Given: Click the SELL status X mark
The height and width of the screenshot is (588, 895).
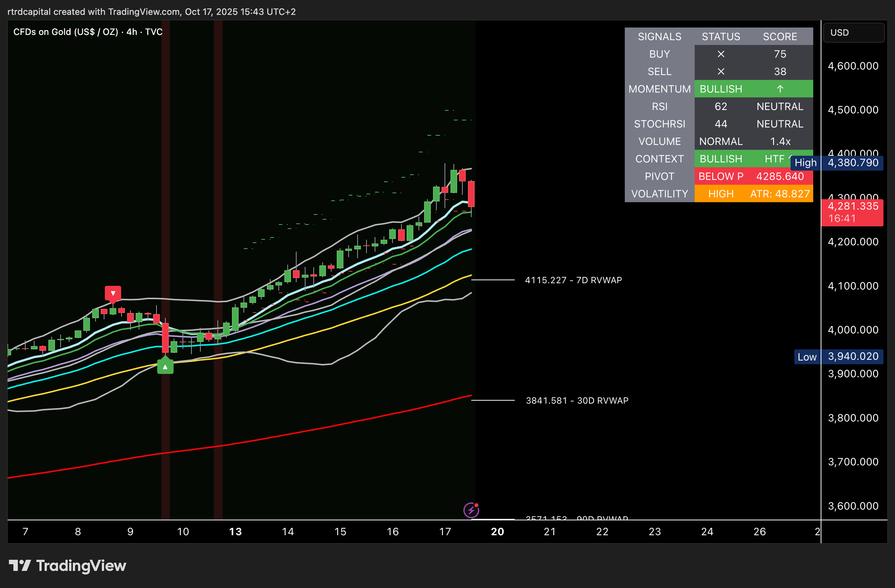Looking at the screenshot, I should [721, 71].
